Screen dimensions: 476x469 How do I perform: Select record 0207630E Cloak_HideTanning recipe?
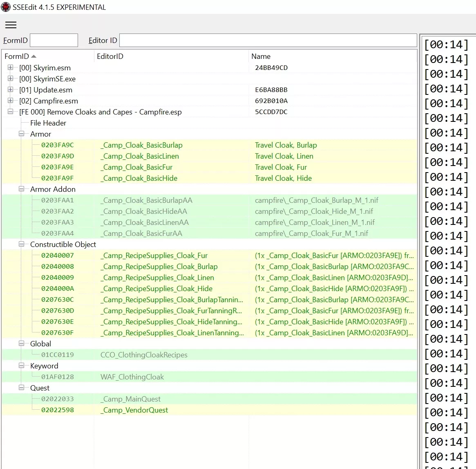(210, 322)
